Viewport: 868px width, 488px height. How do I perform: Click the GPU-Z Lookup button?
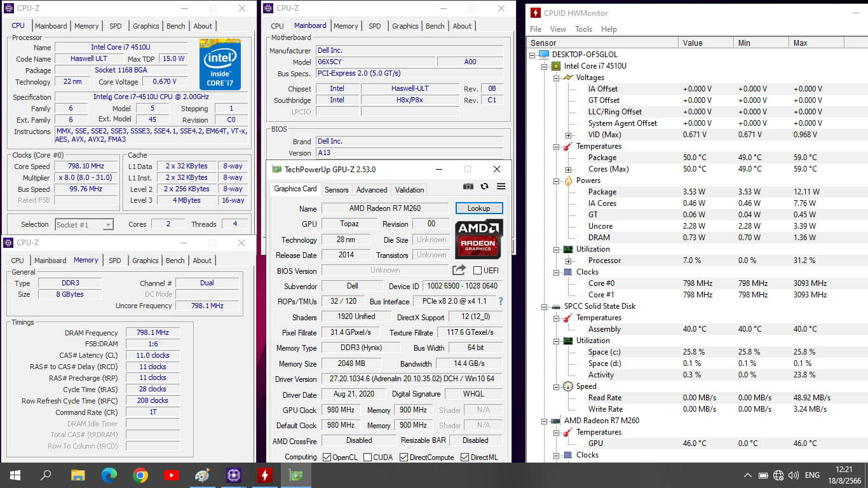point(479,208)
